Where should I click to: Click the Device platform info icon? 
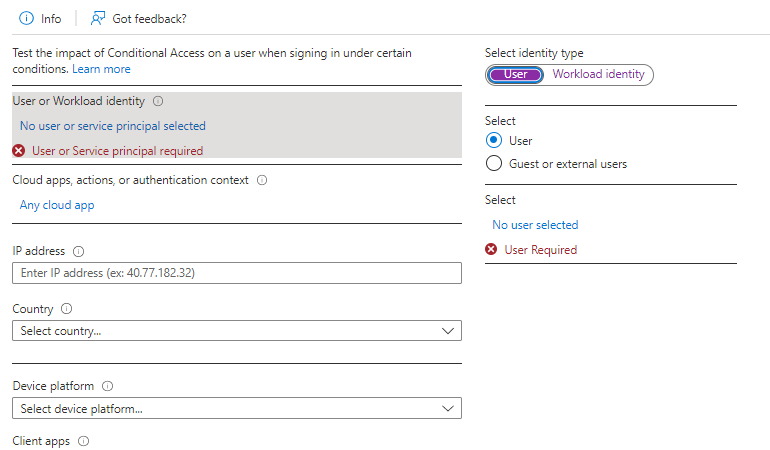[107, 386]
